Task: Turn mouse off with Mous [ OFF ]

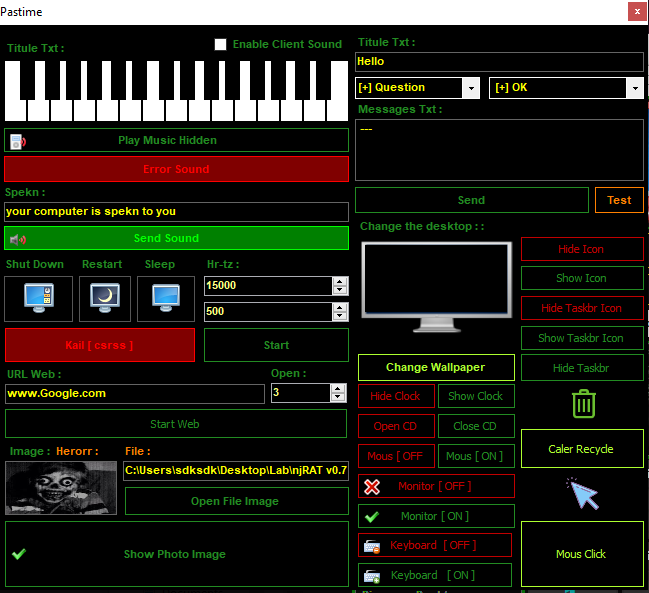Action: [395, 456]
